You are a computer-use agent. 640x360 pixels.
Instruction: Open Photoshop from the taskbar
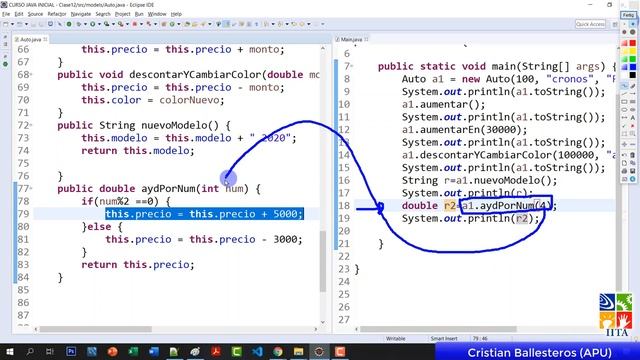71,351
